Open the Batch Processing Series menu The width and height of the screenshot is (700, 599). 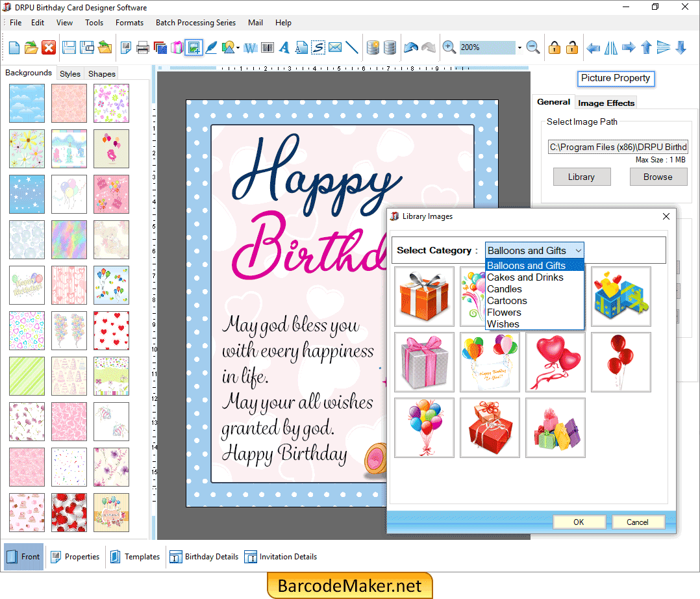[195, 22]
